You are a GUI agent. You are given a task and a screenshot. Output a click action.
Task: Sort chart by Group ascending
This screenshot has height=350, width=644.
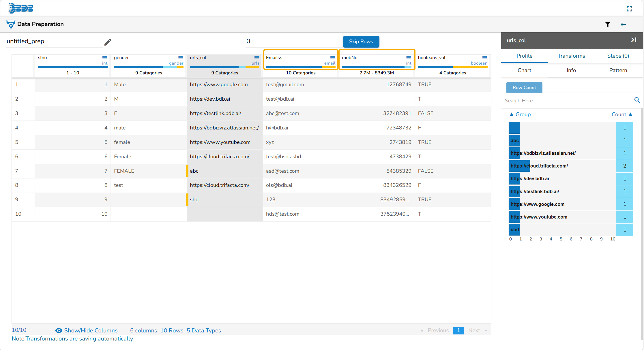click(x=520, y=114)
